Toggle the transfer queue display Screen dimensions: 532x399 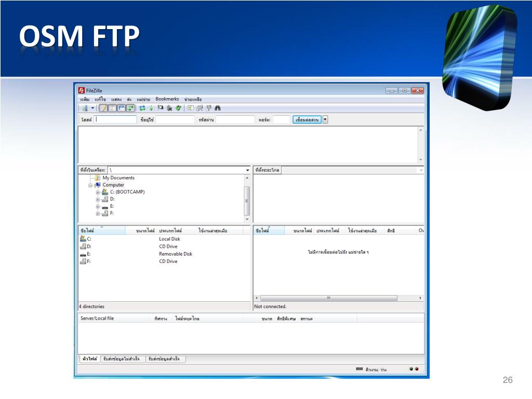tap(130, 108)
